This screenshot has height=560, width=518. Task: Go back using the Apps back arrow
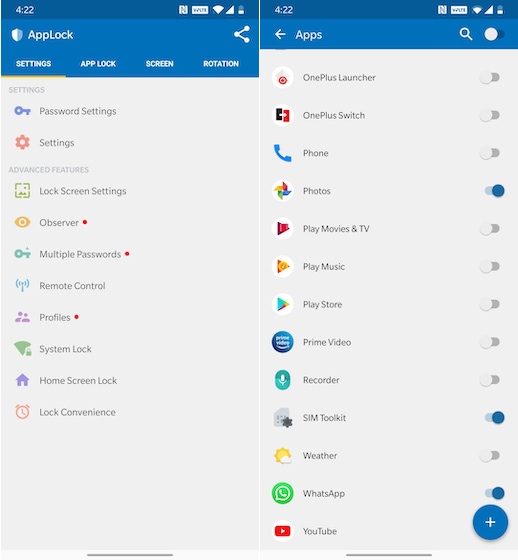pos(280,34)
